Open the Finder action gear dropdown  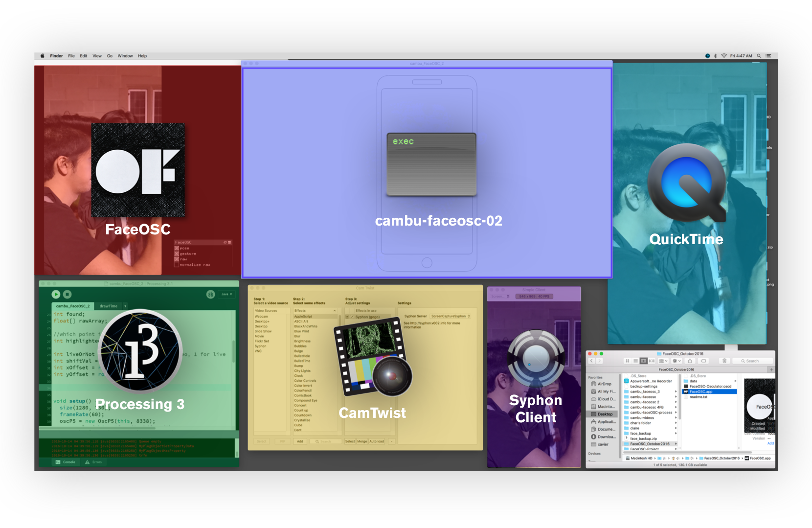(677, 361)
